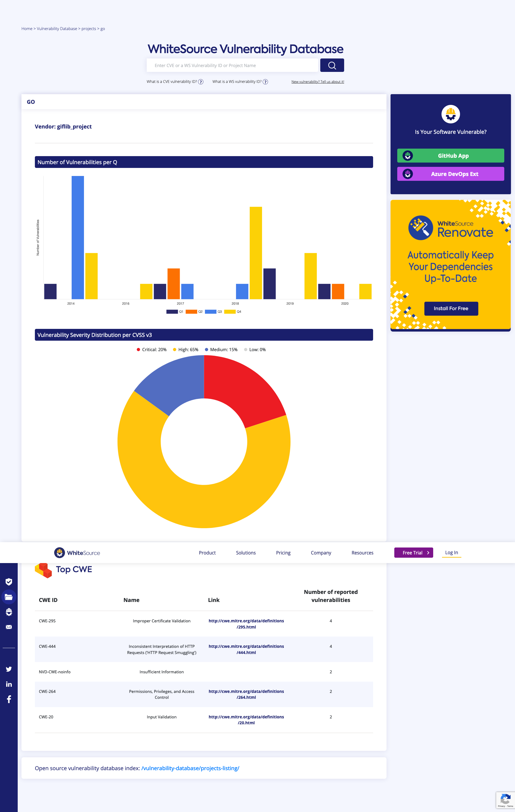Toggle the Q1 legend entry in bar chart
Image resolution: width=515 pixels, height=812 pixels.
pos(175,312)
